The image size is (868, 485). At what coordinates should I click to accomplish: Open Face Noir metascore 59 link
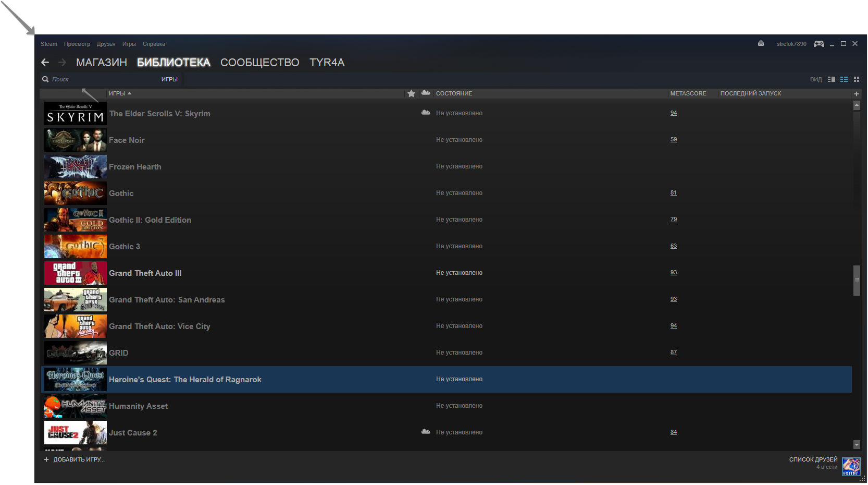674,139
